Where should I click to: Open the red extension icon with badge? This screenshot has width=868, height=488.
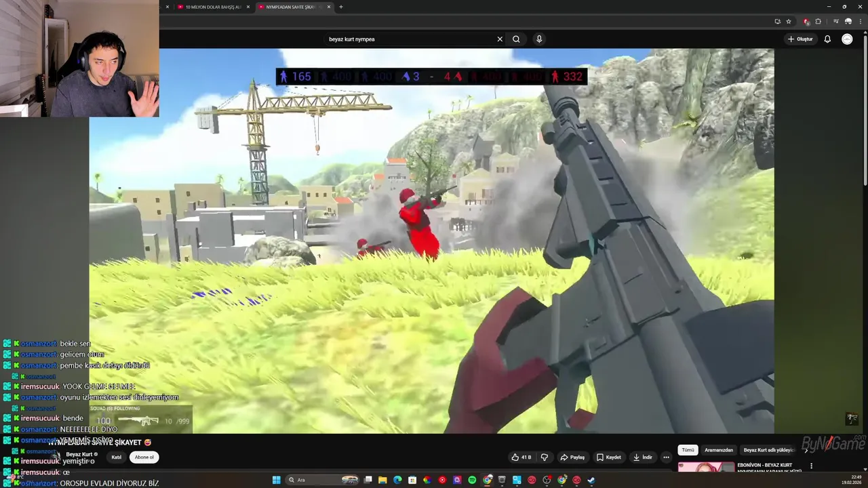[806, 22]
